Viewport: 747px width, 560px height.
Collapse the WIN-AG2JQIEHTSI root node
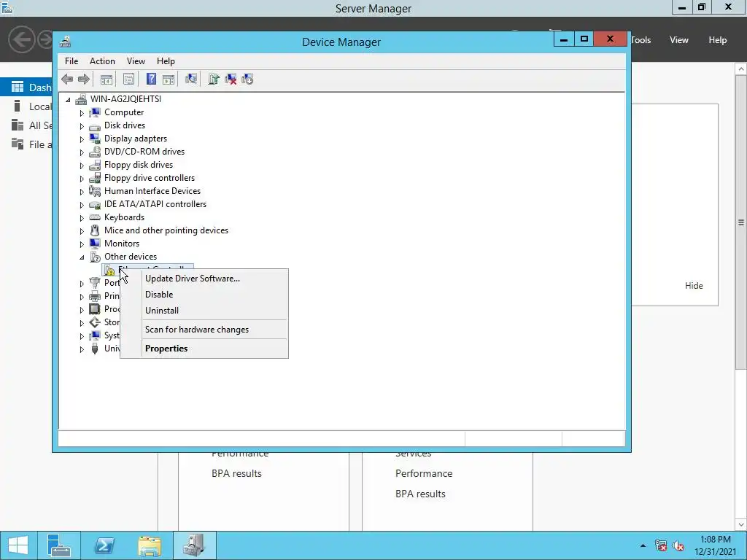click(x=68, y=99)
